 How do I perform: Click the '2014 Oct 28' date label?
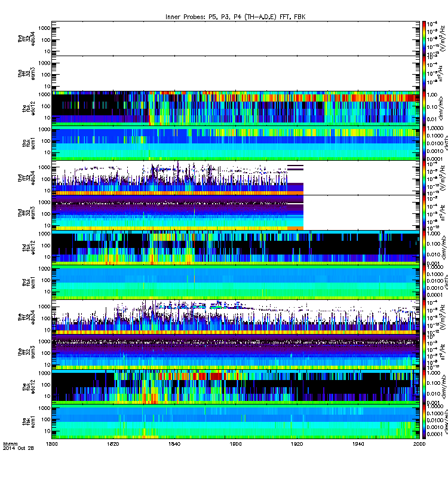(x=19, y=448)
